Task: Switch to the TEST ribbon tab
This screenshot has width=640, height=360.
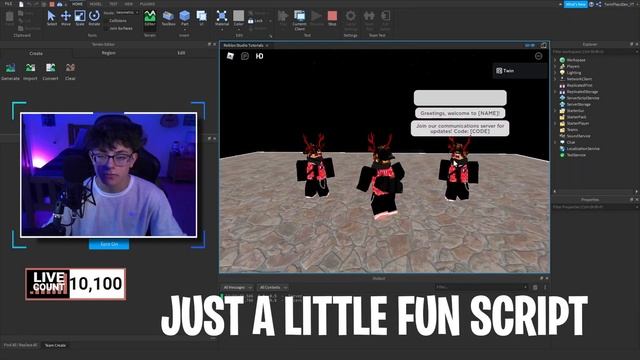Action: (113, 4)
